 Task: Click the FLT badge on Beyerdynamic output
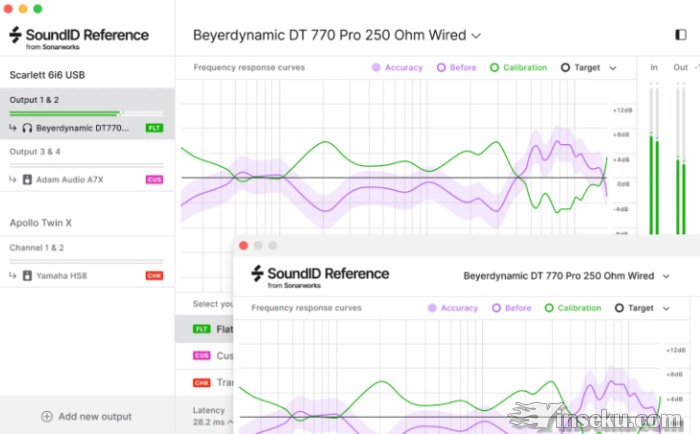tap(154, 128)
